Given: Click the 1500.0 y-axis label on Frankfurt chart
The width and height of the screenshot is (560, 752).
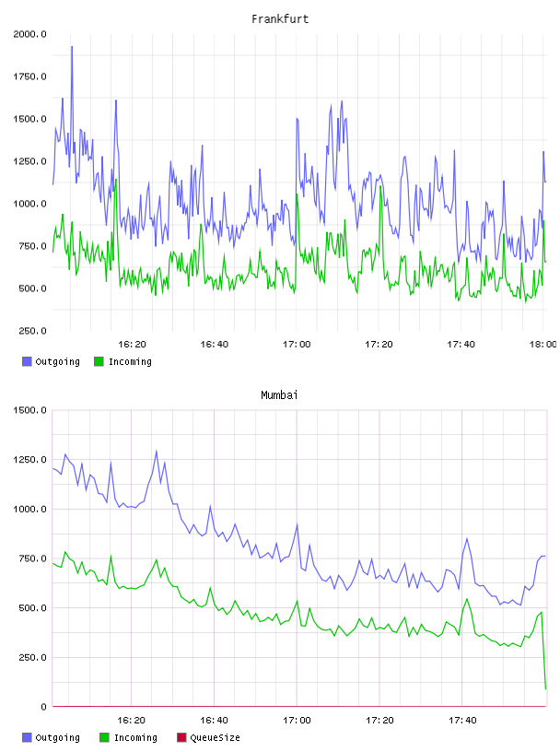Looking at the screenshot, I should [29, 119].
